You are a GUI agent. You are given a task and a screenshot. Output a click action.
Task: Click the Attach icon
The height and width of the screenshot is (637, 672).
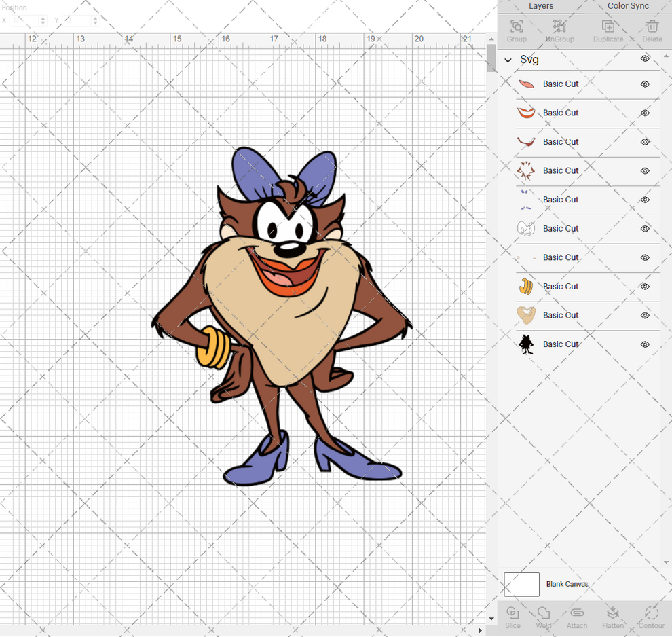click(577, 617)
